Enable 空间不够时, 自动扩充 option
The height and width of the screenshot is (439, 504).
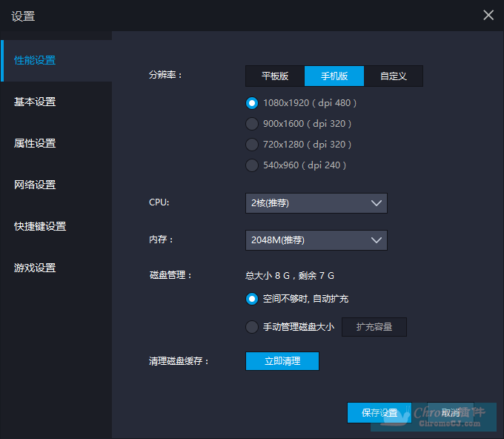point(252,299)
